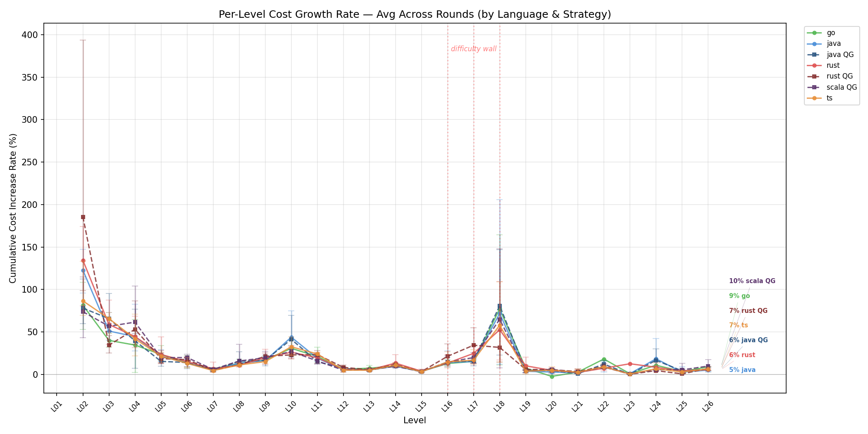868x434 pixels.
Task: Click the '9% go' end label
Action: [x=739, y=296]
